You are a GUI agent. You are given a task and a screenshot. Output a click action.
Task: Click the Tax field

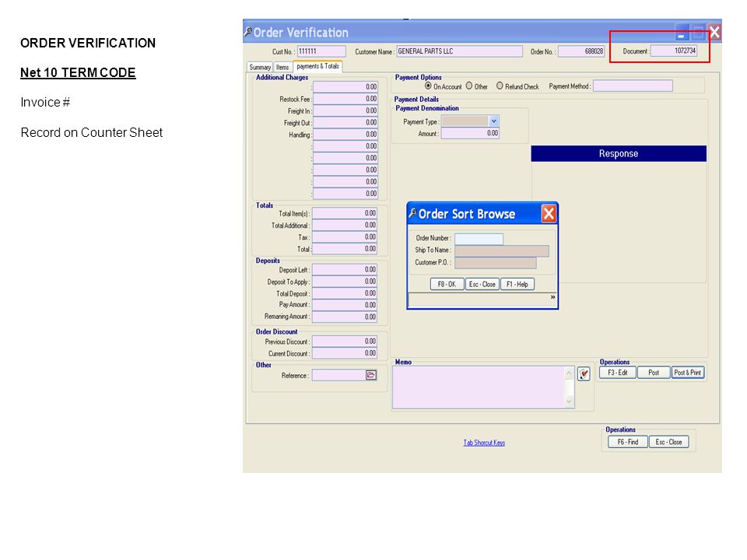tap(345, 236)
